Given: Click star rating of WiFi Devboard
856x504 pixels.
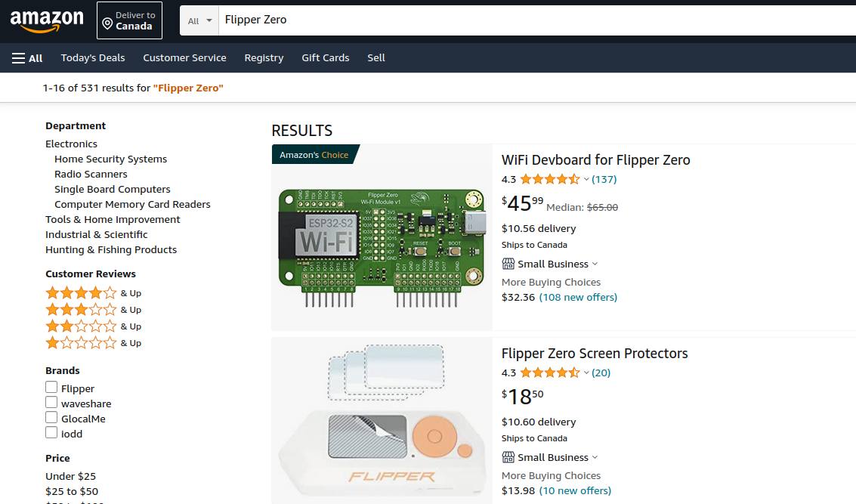Looking at the screenshot, I should pos(549,179).
